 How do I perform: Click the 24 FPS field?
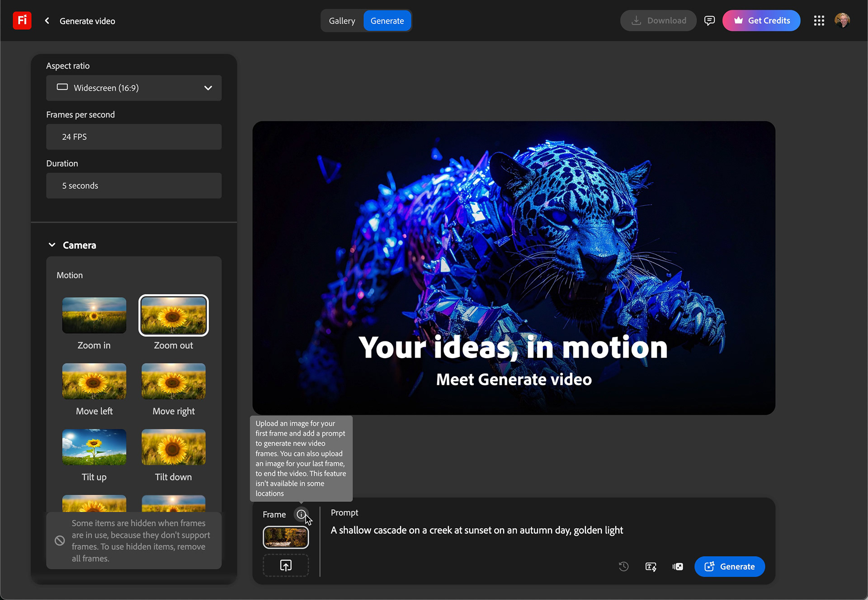click(x=134, y=137)
